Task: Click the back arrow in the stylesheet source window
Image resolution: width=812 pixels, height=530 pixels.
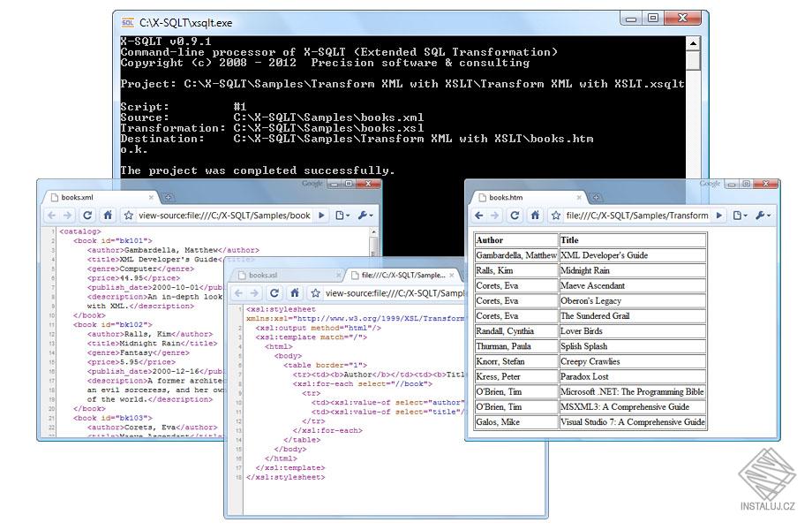Action: 238,293
